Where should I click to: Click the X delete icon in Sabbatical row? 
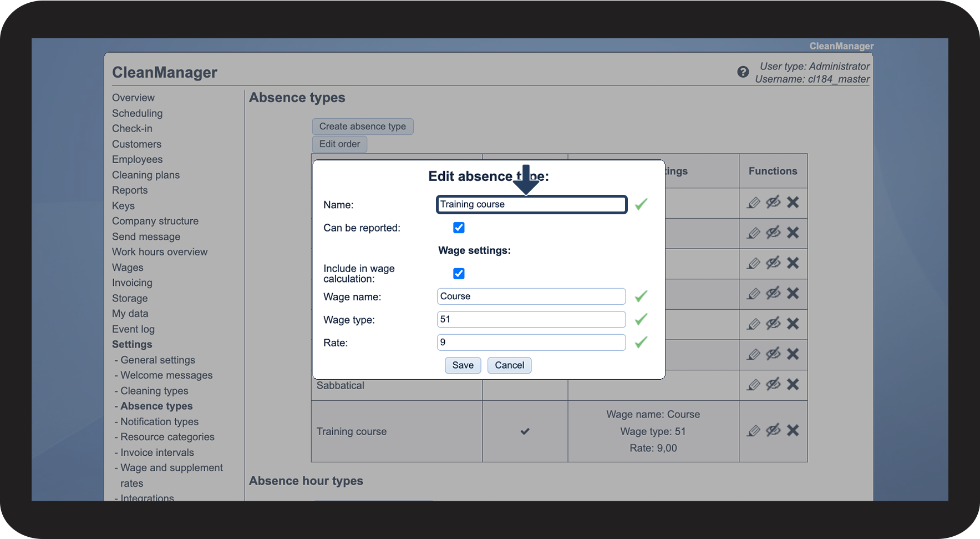tap(793, 384)
